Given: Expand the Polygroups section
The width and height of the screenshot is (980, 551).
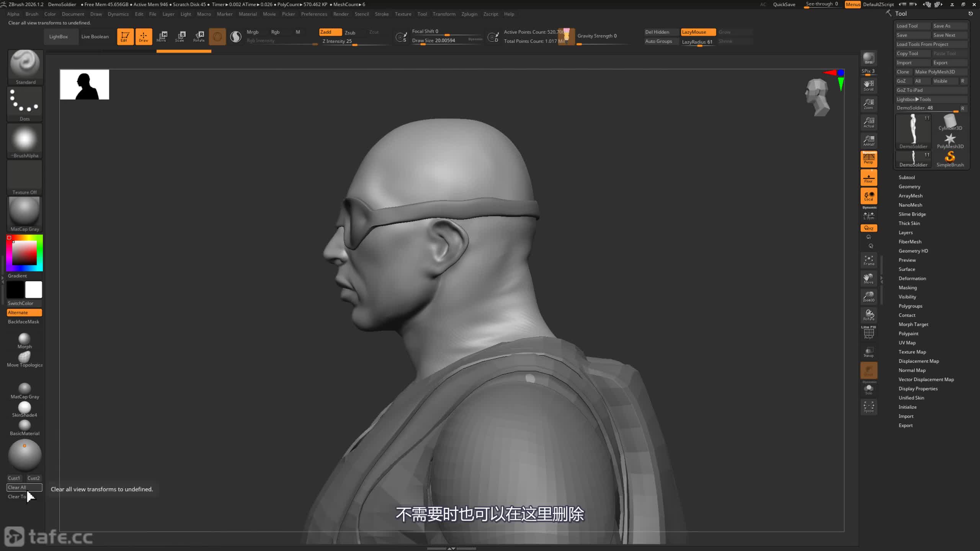Looking at the screenshot, I should [x=910, y=306].
